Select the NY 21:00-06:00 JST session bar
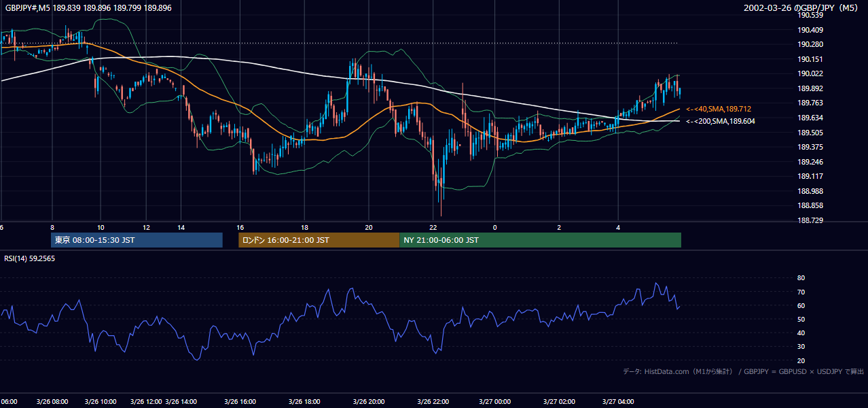 pos(540,240)
